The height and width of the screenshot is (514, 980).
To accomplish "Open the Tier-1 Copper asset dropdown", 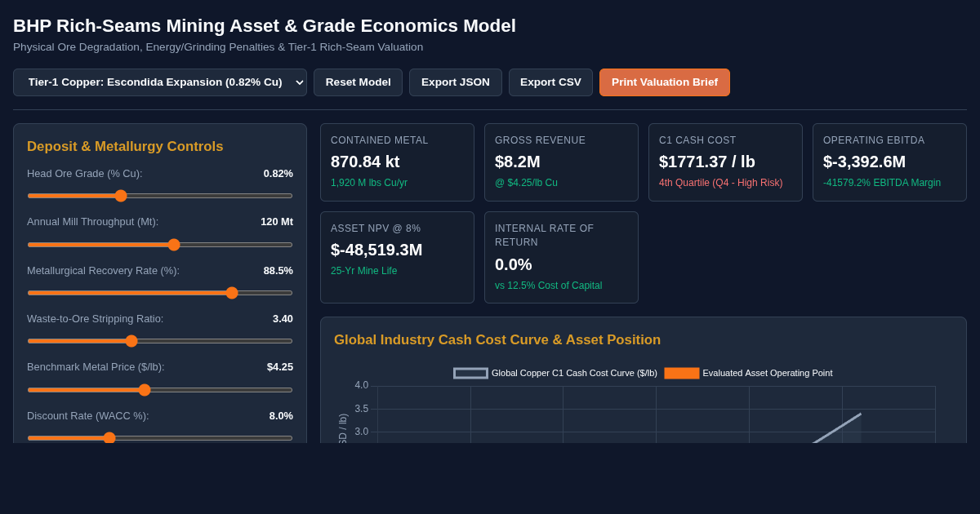I will pos(160,82).
